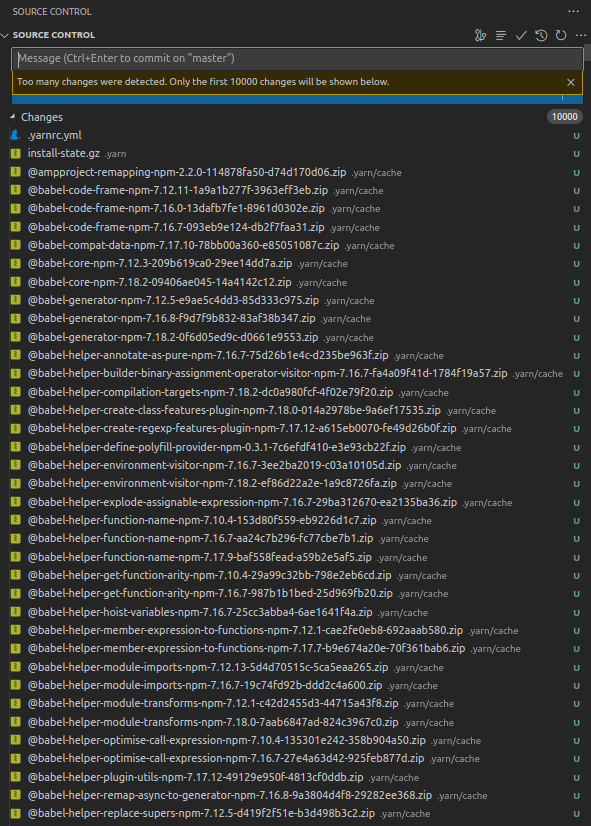Image resolution: width=591 pixels, height=826 pixels.
Task: Switch changes view to tree mode
Action: pyautogui.click(x=500, y=35)
